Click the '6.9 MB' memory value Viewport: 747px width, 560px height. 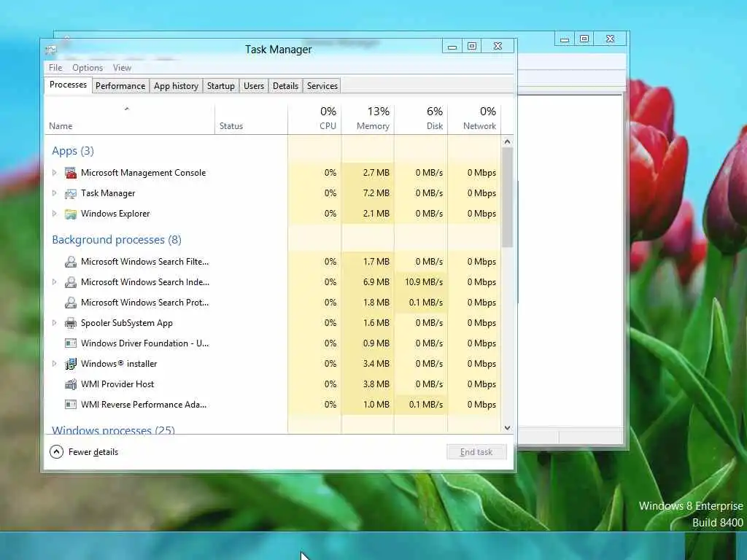(x=376, y=282)
